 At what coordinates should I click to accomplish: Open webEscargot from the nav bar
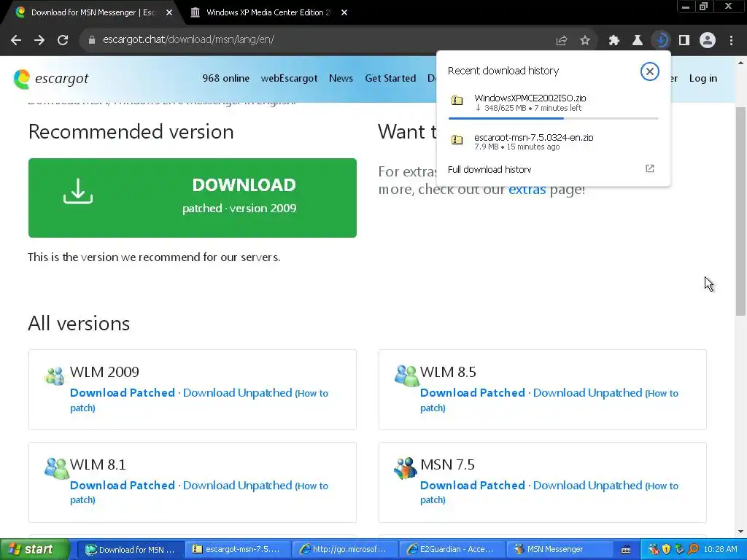(289, 79)
